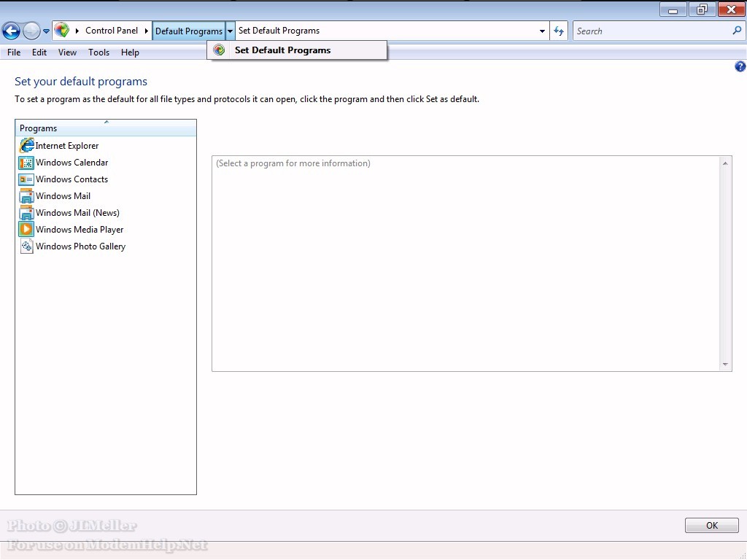Viewport: 747px width, 560px height.
Task: Close the Set Default Programs window
Action: click(731, 9)
